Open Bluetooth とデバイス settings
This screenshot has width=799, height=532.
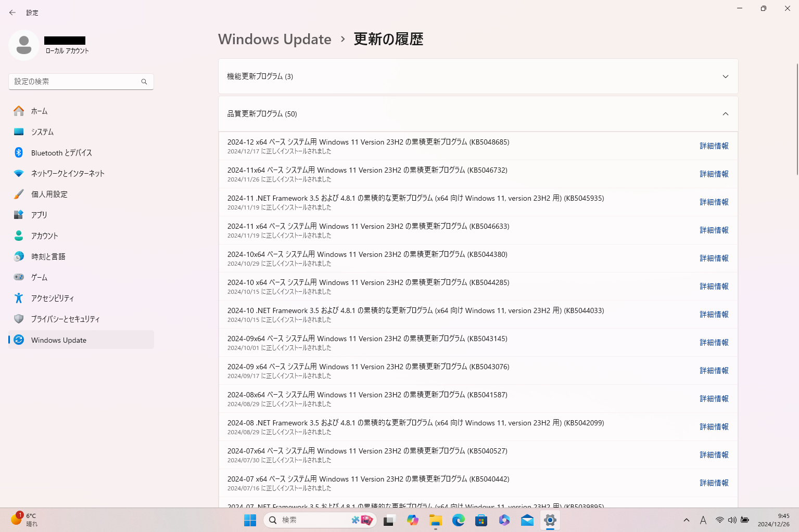coord(61,153)
